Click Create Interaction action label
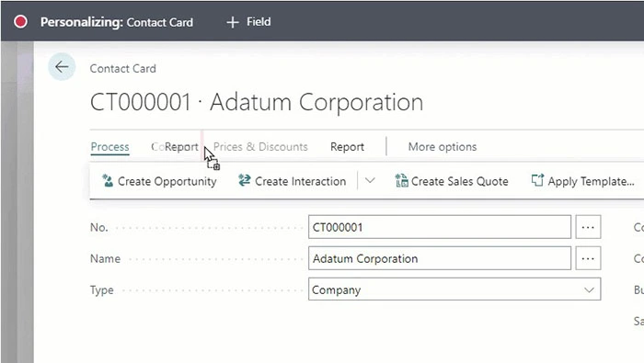Viewport: 644px width, 363px height. pos(300,181)
